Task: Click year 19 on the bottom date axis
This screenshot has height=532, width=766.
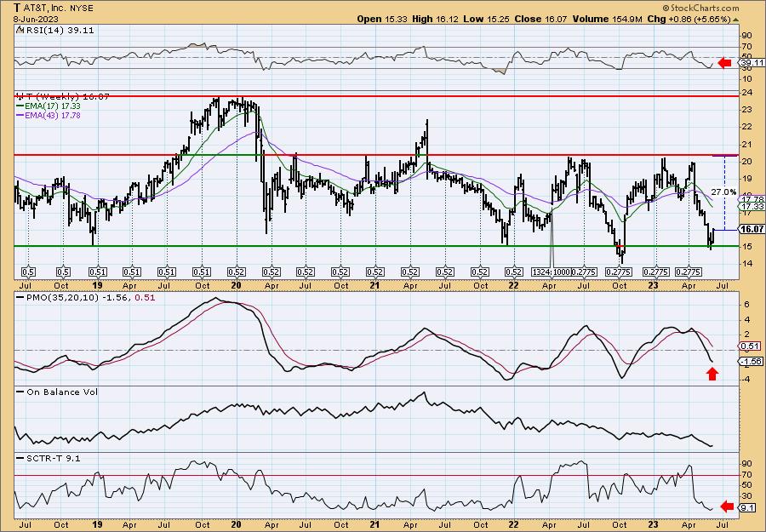Action: click(97, 525)
